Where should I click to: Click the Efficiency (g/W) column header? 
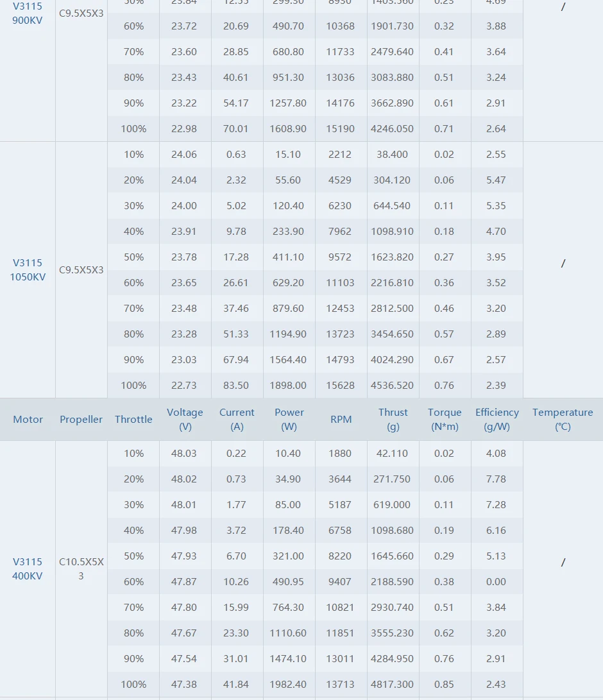point(497,420)
